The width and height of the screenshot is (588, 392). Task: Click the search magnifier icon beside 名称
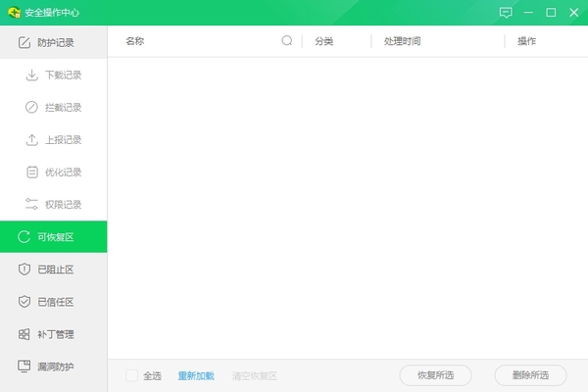point(287,41)
